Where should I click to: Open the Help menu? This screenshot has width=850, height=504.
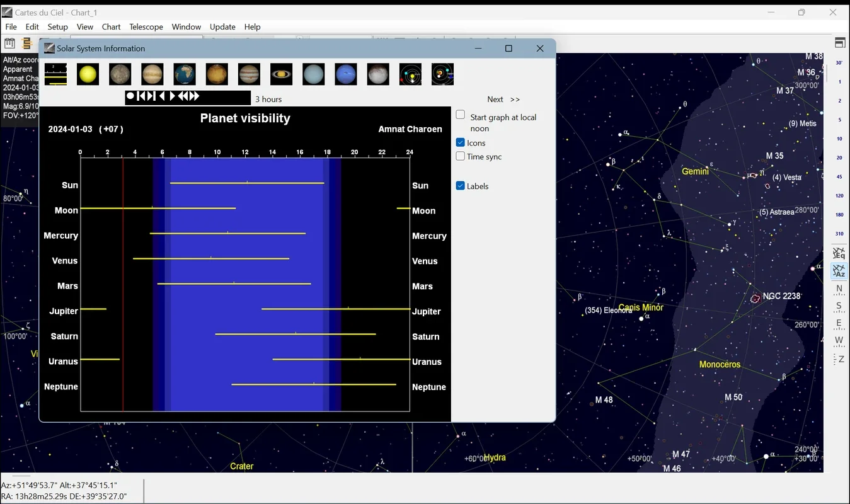click(252, 26)
